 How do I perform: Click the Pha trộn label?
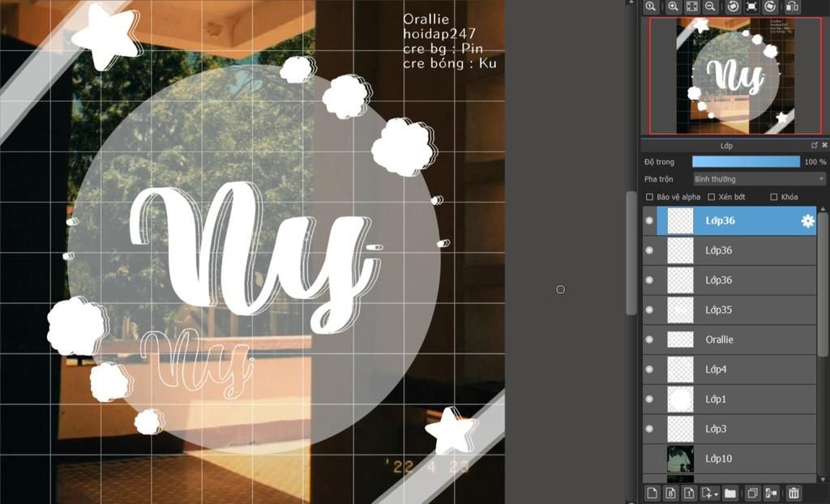659,179
